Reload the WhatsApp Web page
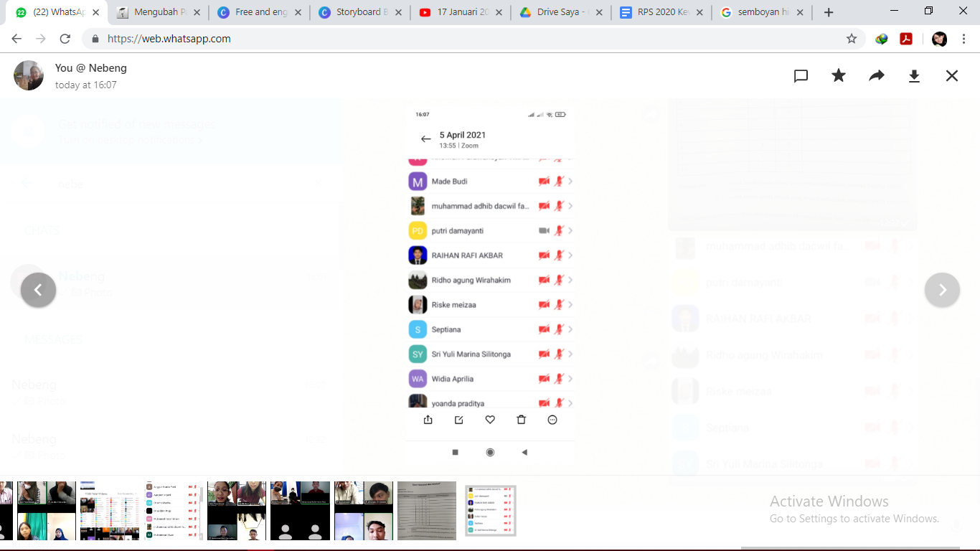This screenshot has width=980, height=551. (x=65, y=39)
